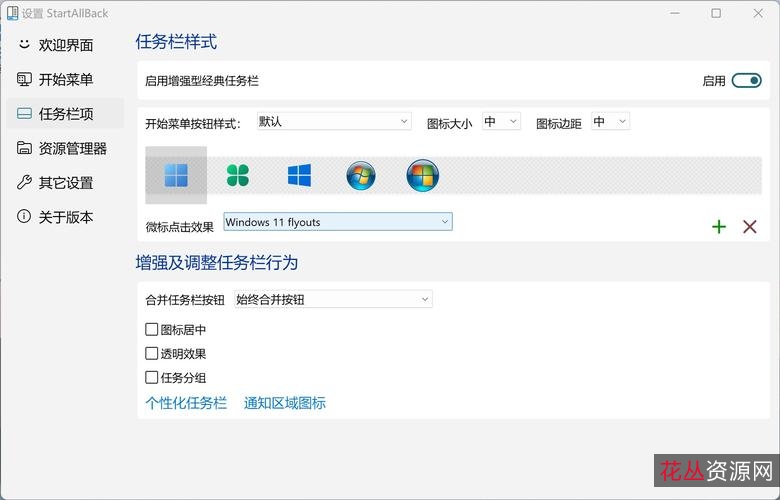780x500 pixels.
Task: Tick the 任务分组 checkbox
Action: [152, 377]
